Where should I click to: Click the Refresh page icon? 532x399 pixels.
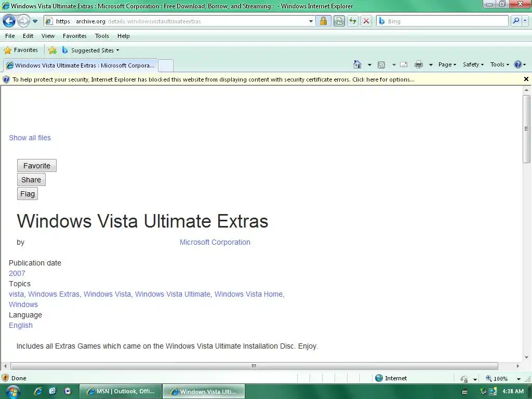pyautogui.click(x=353, y=21)
